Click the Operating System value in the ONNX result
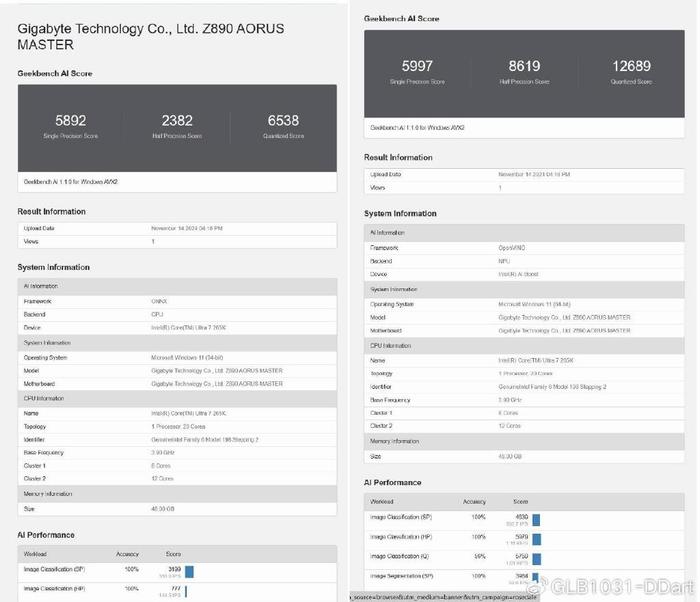Viewport: 700px width, 602px height. pos(187,358)
